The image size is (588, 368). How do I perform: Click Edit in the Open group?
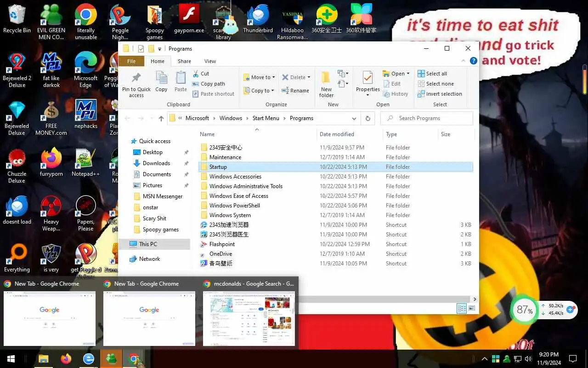391,84
